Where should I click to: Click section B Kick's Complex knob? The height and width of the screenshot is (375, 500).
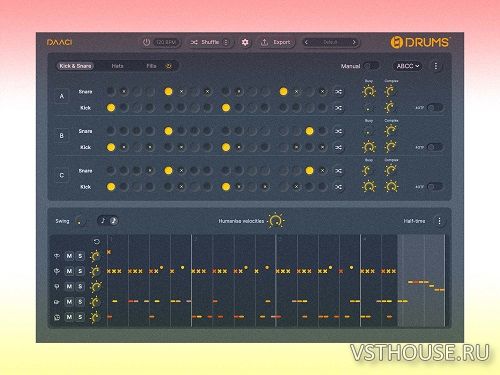390,147
